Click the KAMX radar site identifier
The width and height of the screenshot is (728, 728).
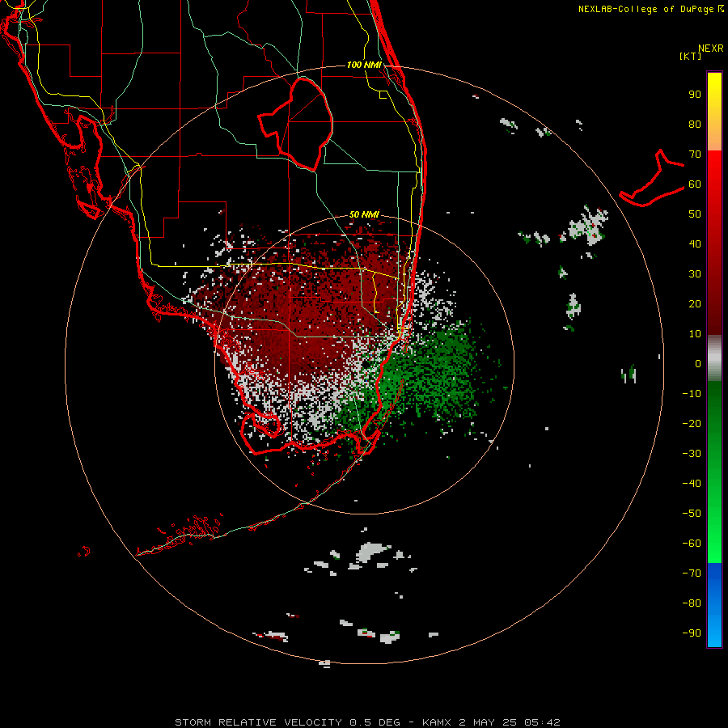(437, 722)
